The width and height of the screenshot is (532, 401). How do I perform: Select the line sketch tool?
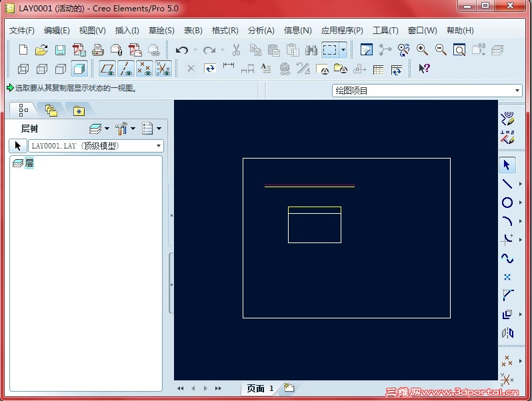507,184
